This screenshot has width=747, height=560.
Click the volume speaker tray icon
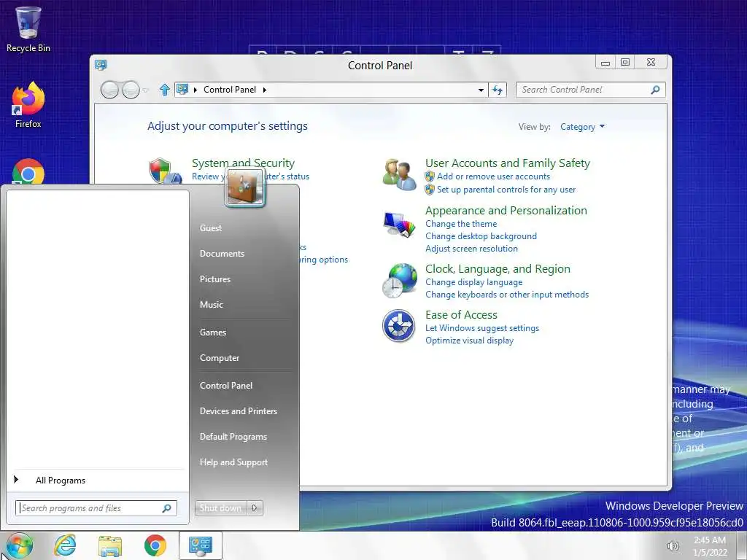pyautogui.click(x=673, y=546)
